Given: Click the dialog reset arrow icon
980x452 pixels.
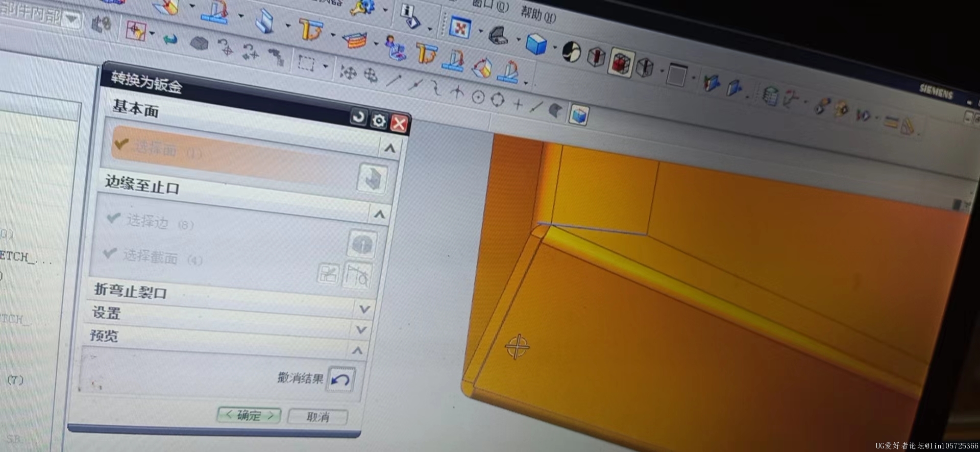Looking at the screenshot, I should click(358, 117).
